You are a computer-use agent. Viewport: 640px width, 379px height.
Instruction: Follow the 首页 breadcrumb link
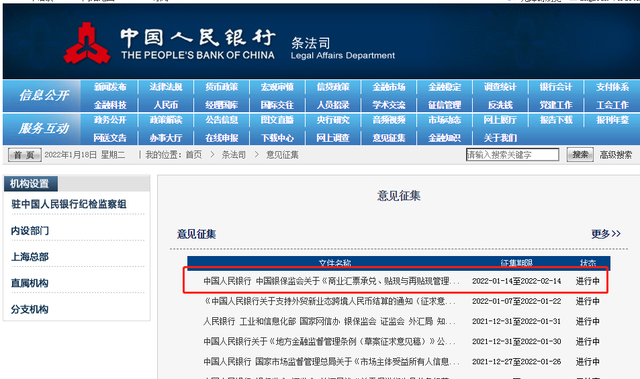pyautogui.click(x=193, y=155)
